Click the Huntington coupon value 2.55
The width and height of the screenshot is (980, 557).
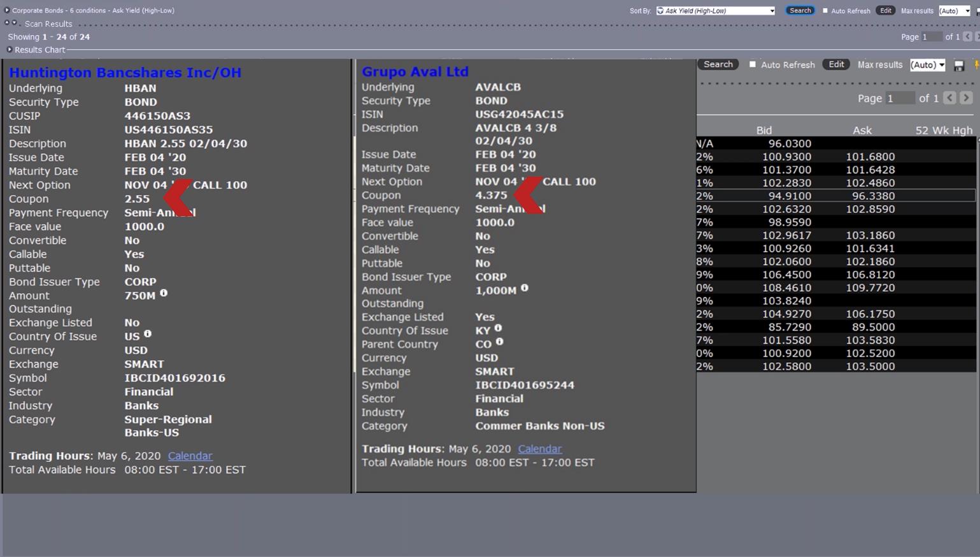click(x=137, y=199)
